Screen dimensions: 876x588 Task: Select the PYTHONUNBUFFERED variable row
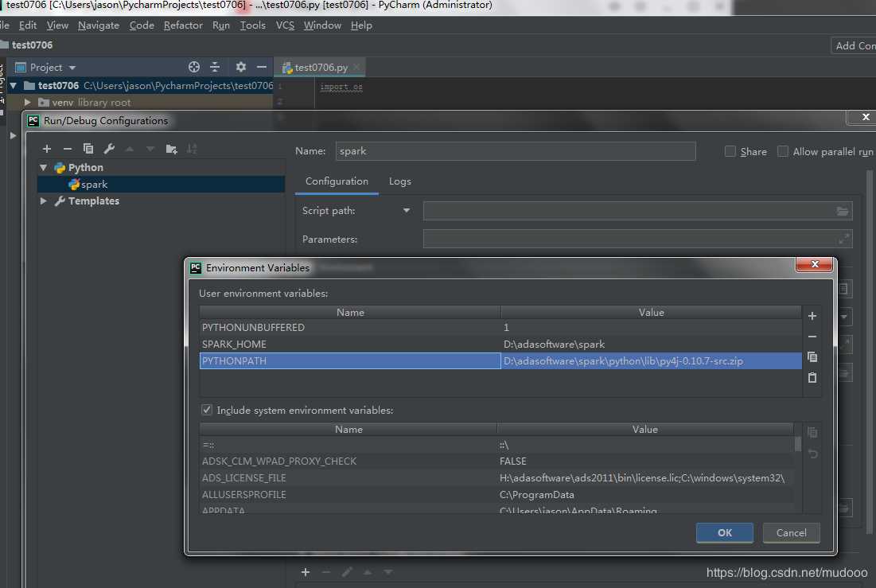click(500, 327)
